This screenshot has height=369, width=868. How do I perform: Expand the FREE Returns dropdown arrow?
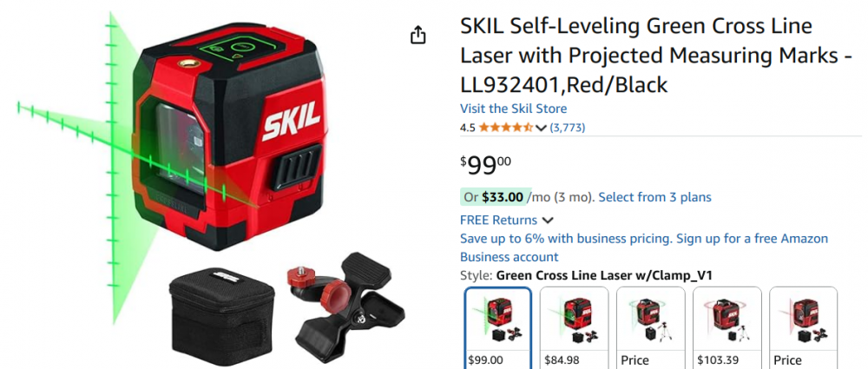click(x=548, y=221)
